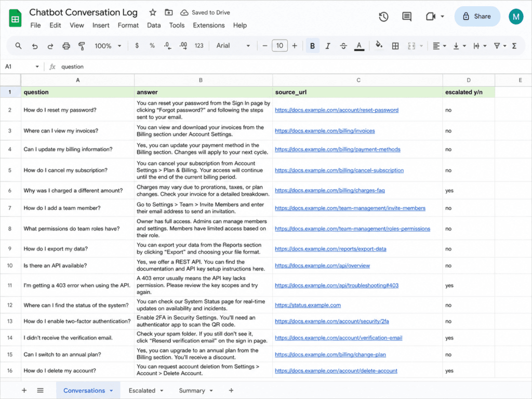Open the billing/invoices link

pos(325,130)
